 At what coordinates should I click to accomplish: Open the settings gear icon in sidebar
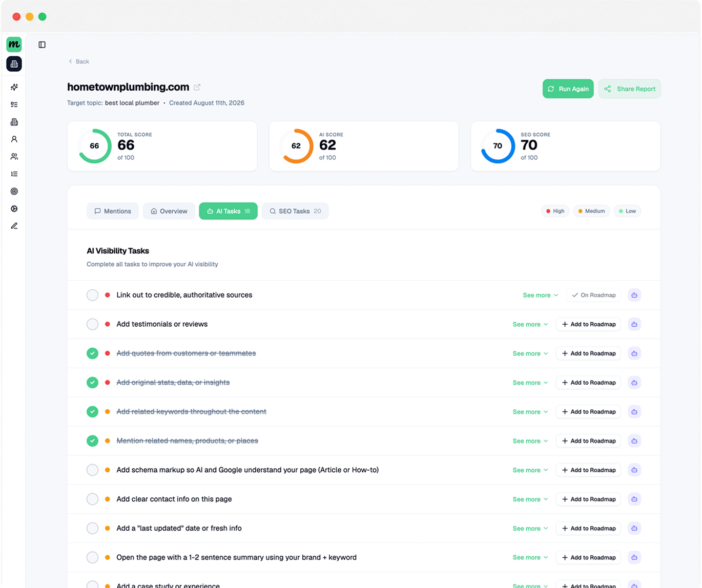pyautogui.click(x=14, y=209)
